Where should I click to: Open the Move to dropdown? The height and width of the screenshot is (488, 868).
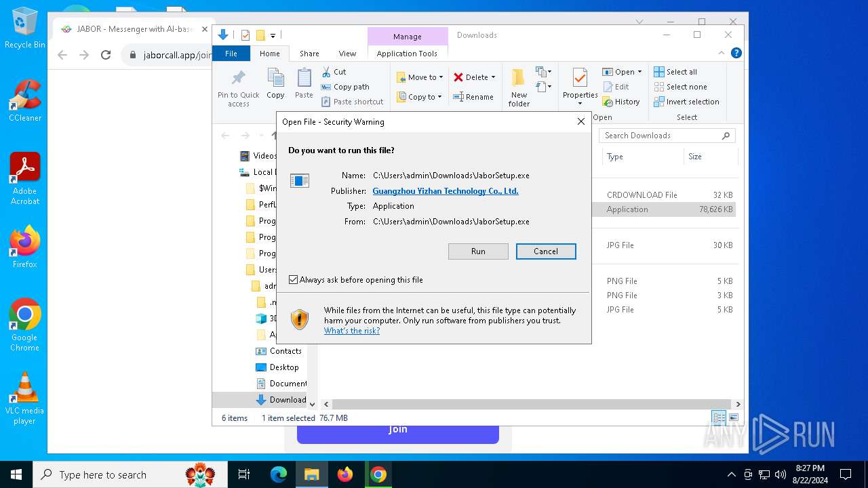click(420, 77)
